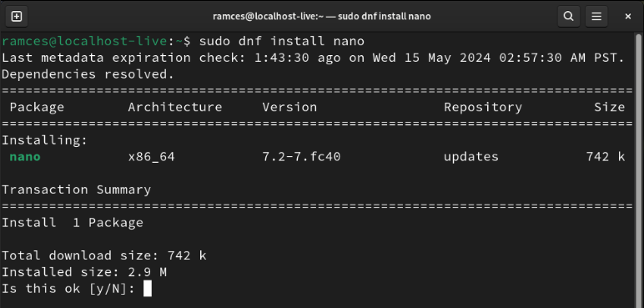This screenshot has width=644, height=308.
Task: Click 'Installed size: 2.9 M' line
Action: point(84,272)
